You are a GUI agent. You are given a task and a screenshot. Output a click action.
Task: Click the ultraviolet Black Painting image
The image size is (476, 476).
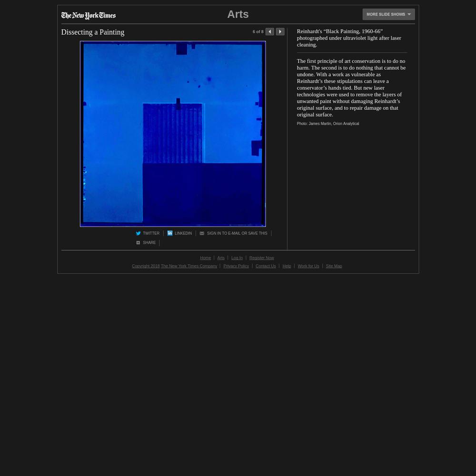click(173, 134)
